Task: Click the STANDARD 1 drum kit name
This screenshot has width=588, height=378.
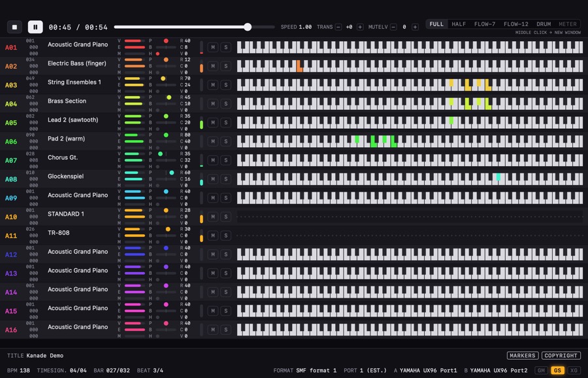Action: [65, 214]
